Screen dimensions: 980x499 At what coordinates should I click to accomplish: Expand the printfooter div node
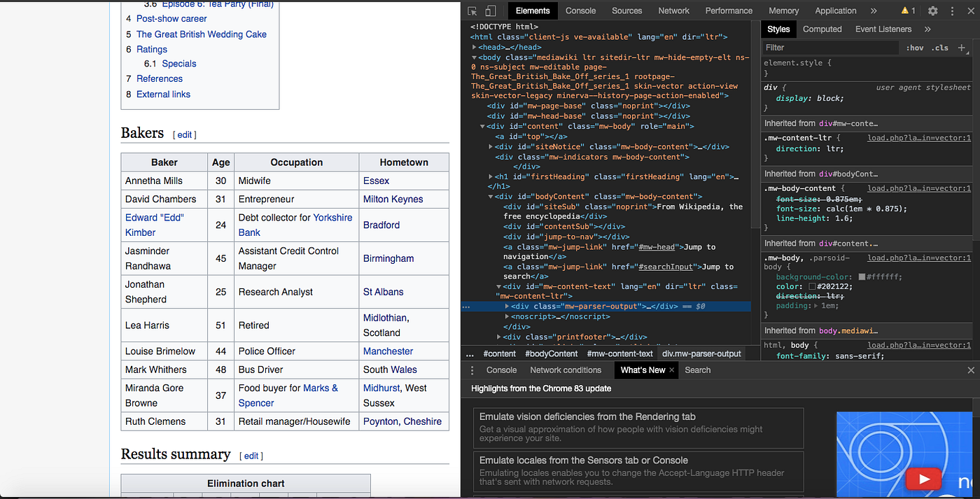pyautogui.click(x=499, y=337)
